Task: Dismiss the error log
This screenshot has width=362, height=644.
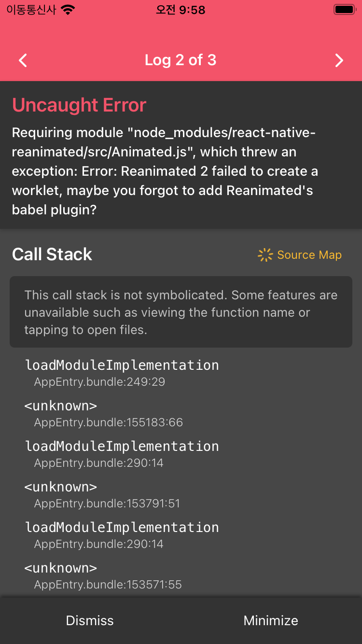Action: (90, 620)
